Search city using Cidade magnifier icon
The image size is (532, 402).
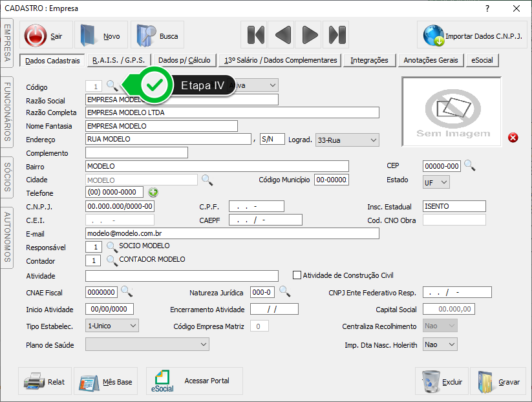click(207, 180)
